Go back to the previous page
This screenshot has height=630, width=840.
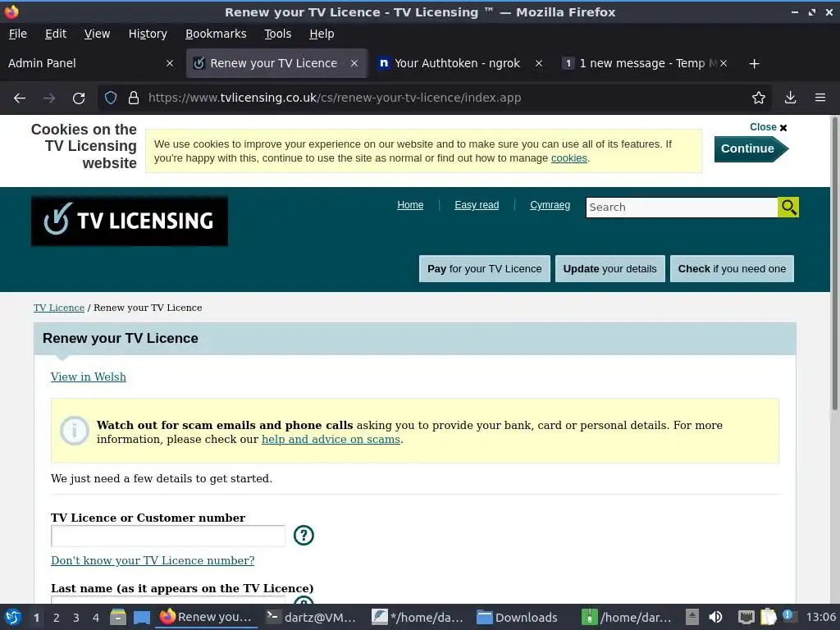tap(20, 98)
